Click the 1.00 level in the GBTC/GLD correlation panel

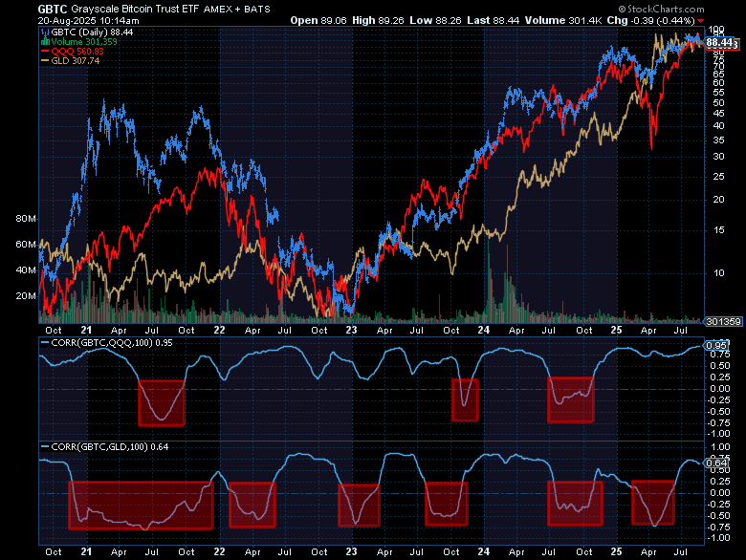click(x=720, y=447)
